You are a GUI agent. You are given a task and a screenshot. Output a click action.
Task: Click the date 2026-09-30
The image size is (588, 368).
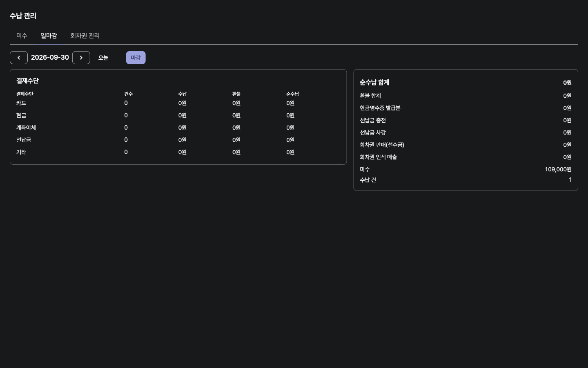point(50,57)
